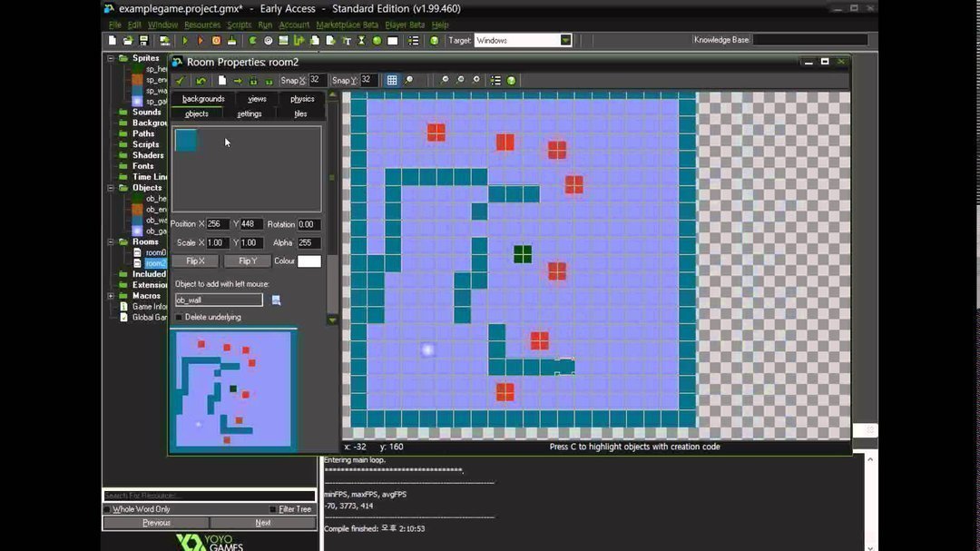Click the Snap X value field
The height and width of the screenshot is (551, 980).
317,80
